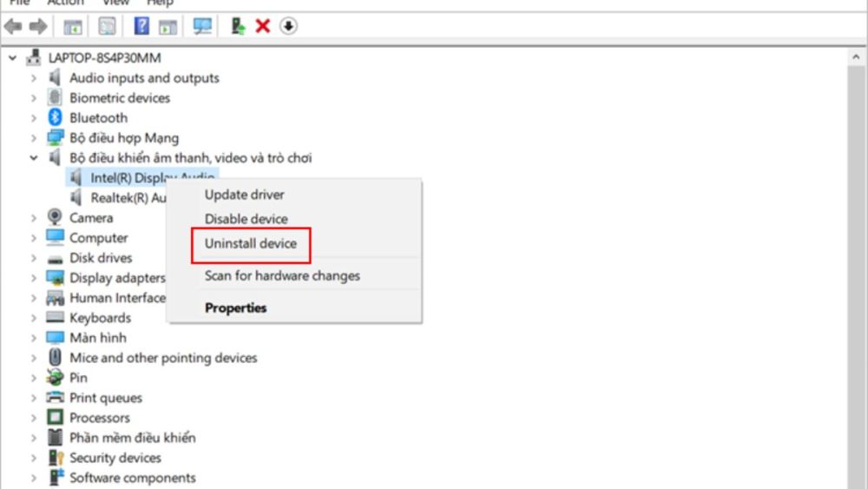Select Disable device in the context menu
Screen dimensions: 868x489
pyautogui.click(x=246, y=219)
